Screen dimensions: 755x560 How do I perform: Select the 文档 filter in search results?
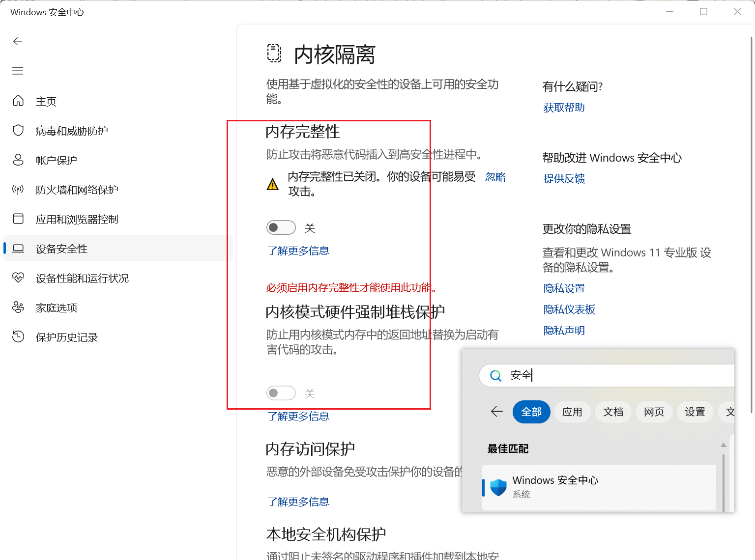(x=613, y=412)
